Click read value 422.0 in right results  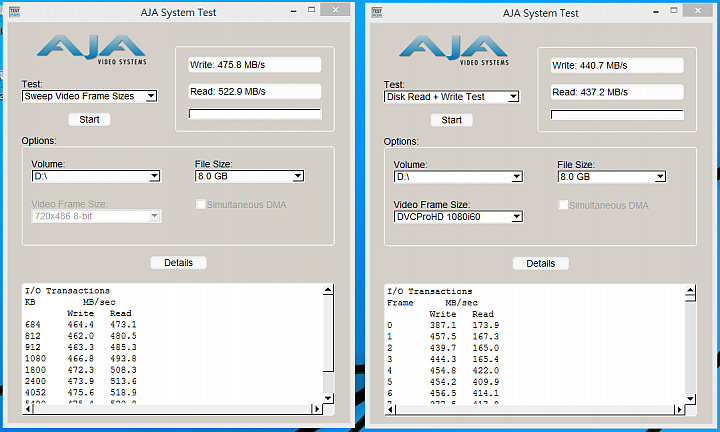click(485, 370)
